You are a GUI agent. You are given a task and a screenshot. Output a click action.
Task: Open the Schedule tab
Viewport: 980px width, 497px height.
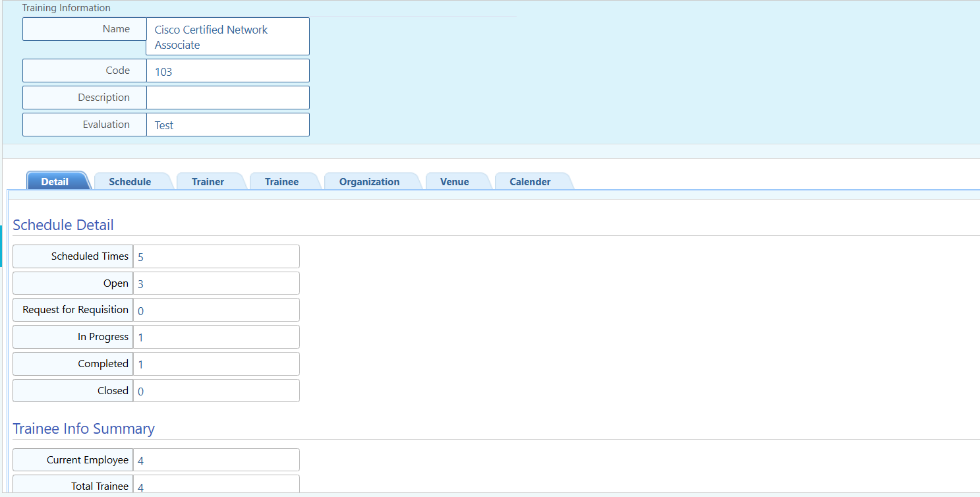[x=130, y=182]
